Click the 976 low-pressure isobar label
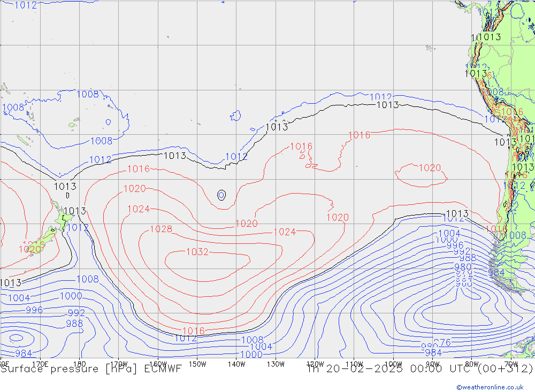Image resolution: width=535 pixels, height=392 pixels. point(442,342)
